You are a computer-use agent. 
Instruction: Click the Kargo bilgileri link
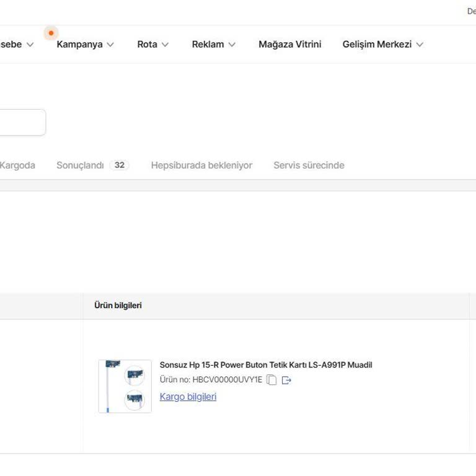188,397
